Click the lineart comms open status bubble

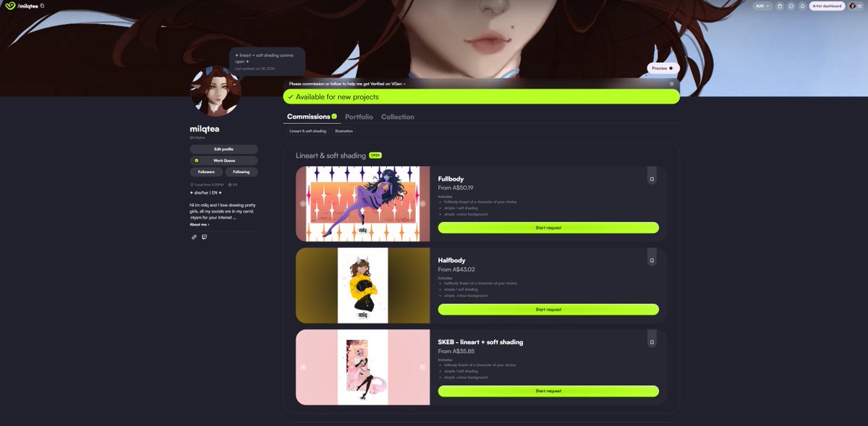point(267,61)
